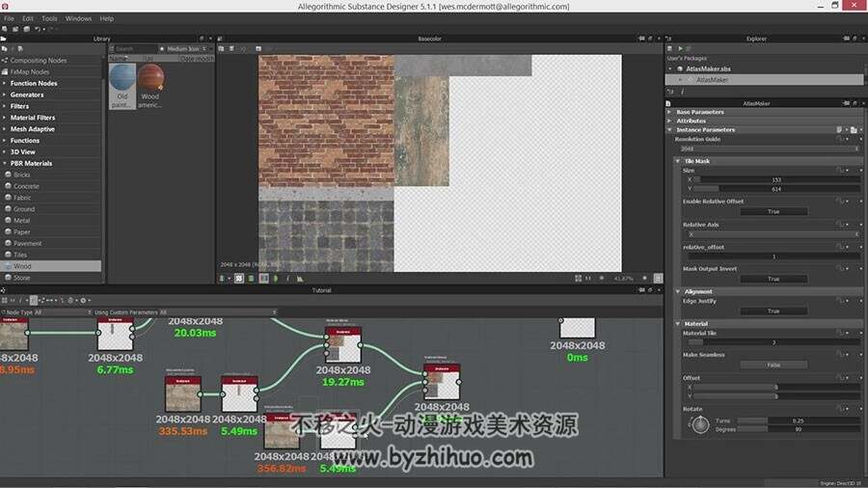Collapse Tile Mask group
This screenshot has height=488, width=868.
tap(678, 161)
